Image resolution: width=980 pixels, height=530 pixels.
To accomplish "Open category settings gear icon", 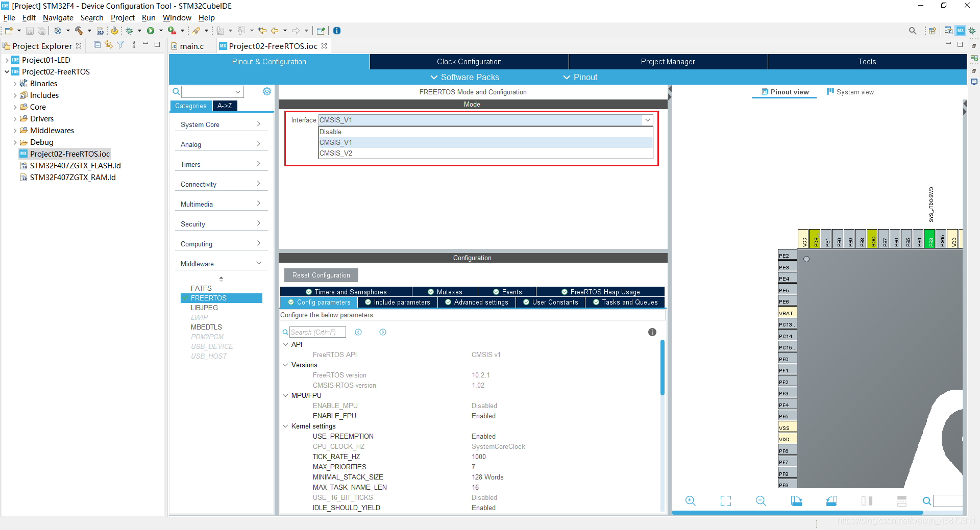I will (x=267, y=91).
